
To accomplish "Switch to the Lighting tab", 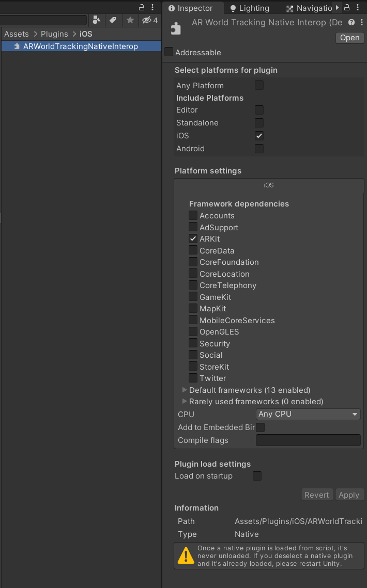I will (x=249, y=8).
